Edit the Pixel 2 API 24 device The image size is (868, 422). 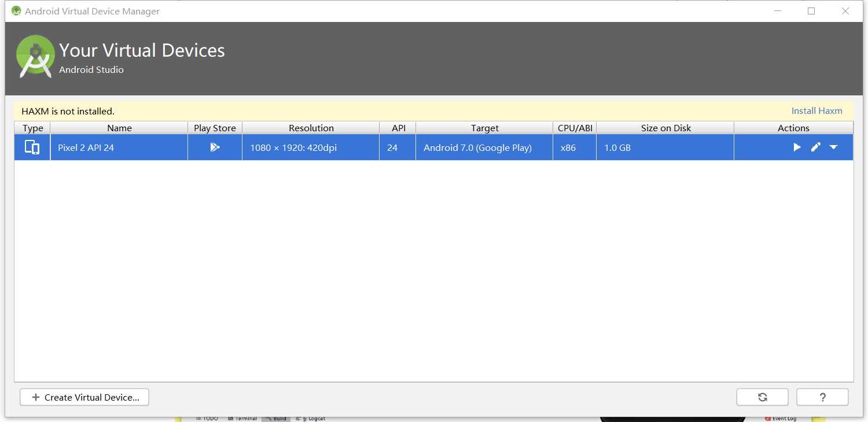tap(815, 147)
